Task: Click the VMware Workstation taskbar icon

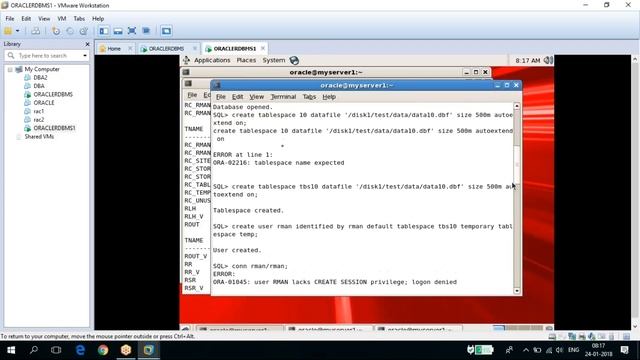Action: (x=149, y=350)
